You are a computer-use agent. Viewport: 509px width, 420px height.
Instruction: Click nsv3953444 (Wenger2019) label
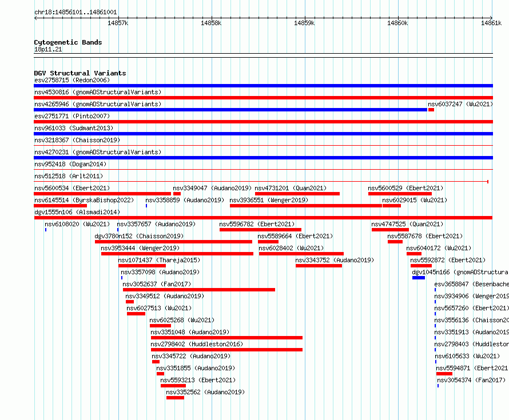140,248
